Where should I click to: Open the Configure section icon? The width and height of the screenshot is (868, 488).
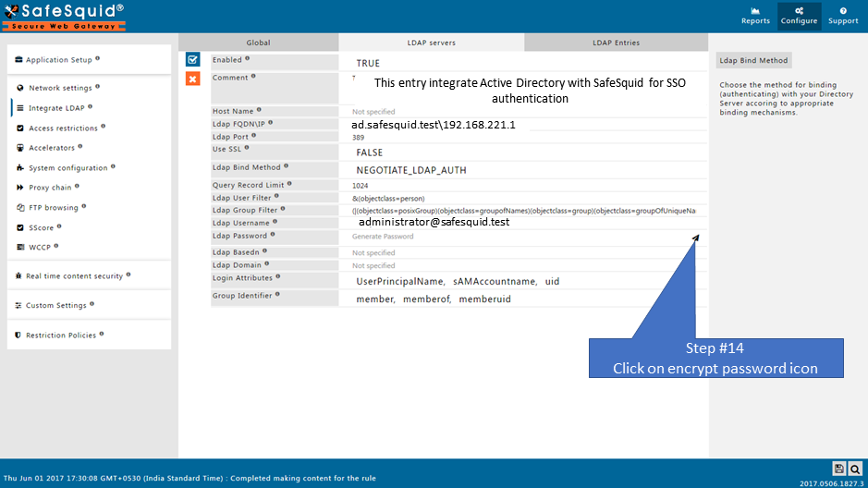pyautogui.click(x=799, y=11)
